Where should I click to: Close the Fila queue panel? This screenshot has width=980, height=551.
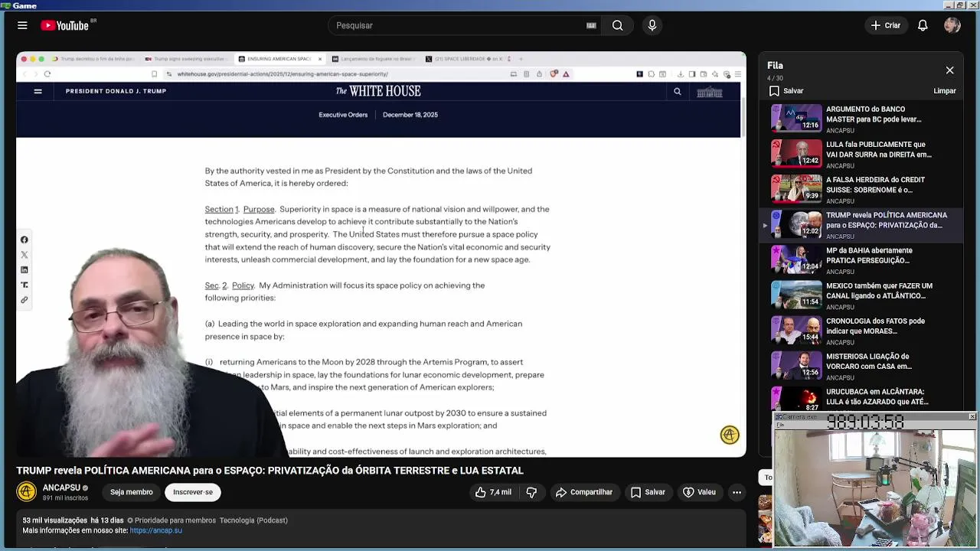(x=949, y=70)
